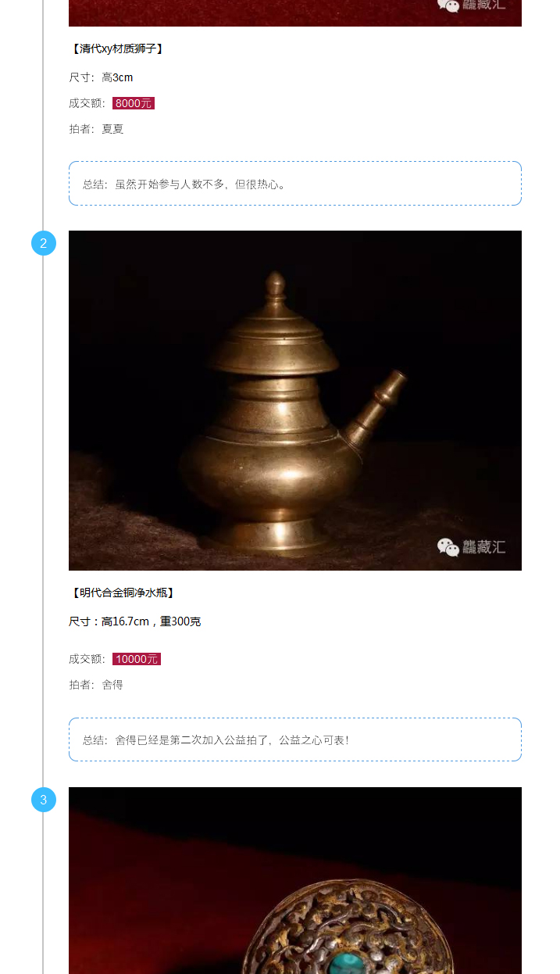Click the summary box about 参与人数不多
This screenshot has width=560, height=974.
295,184
